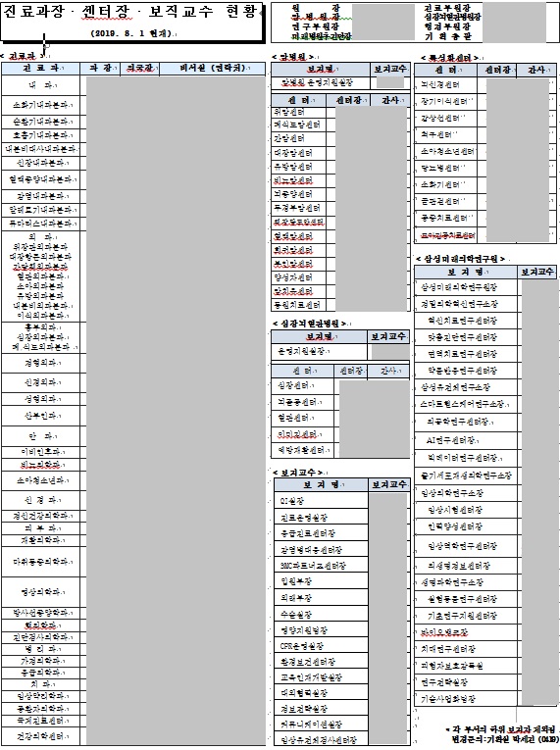Click the 소아청소년과 cell
Viewport: 560px width, 750px height.
click(x=40, y=480)
